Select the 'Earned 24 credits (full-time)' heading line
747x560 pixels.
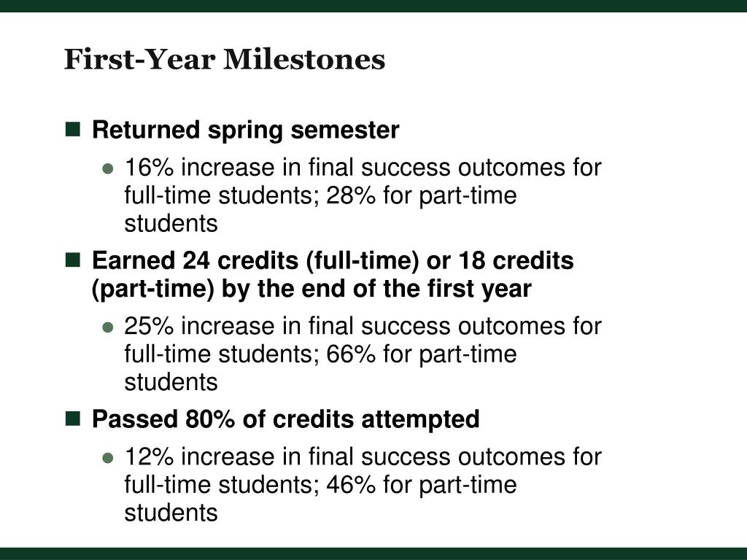coord(333,261)
